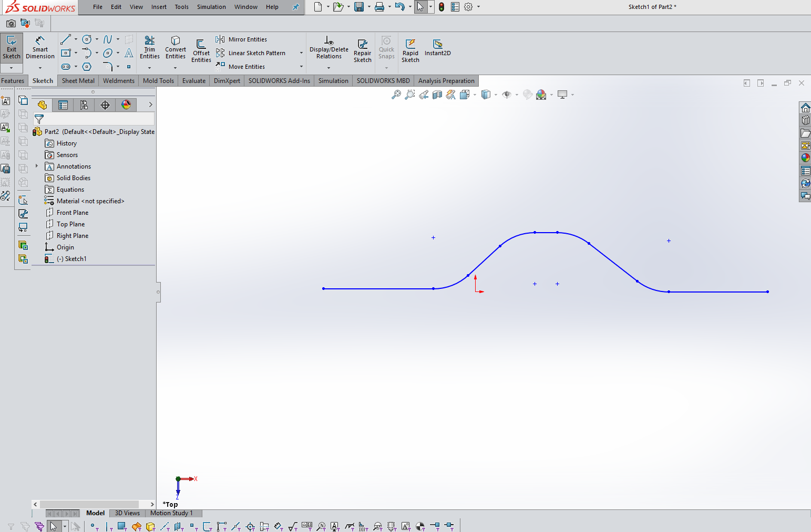Toggle the Instant2D feature

pyautogui.click(x=437, y=48)
